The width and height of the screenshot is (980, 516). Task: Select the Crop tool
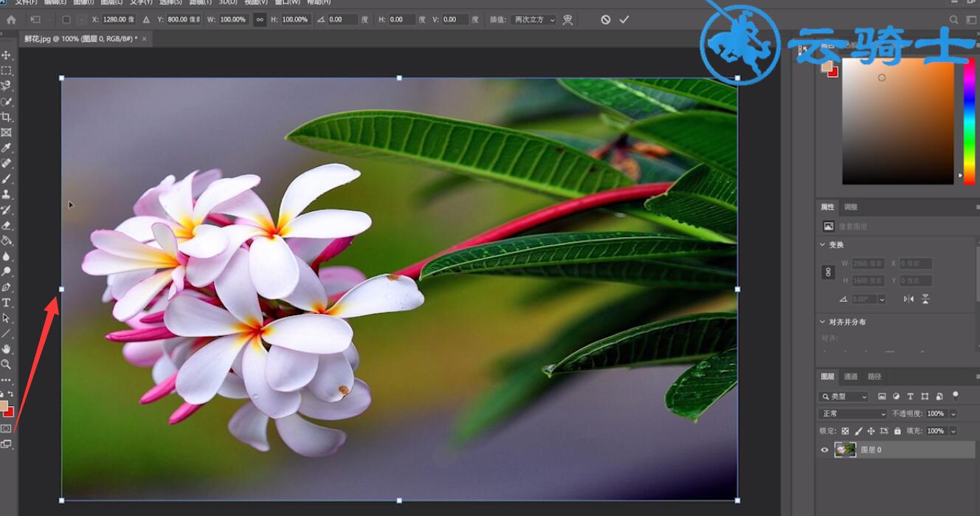click(6, 117)
